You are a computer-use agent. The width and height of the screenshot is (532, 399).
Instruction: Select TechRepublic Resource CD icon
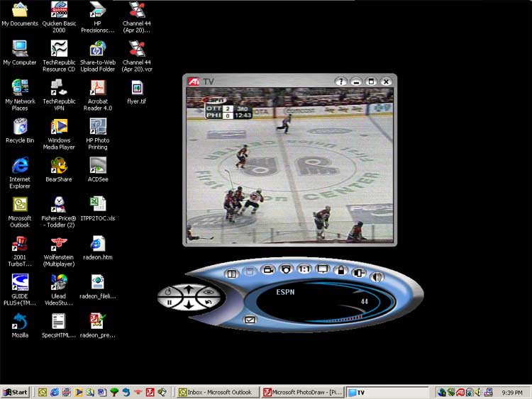tap(59, 56)
